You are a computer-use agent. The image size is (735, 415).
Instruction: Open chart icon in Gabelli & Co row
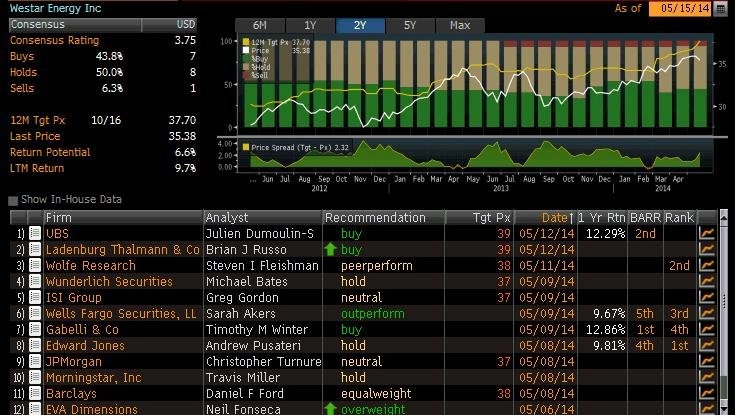(x=707, y=329)
